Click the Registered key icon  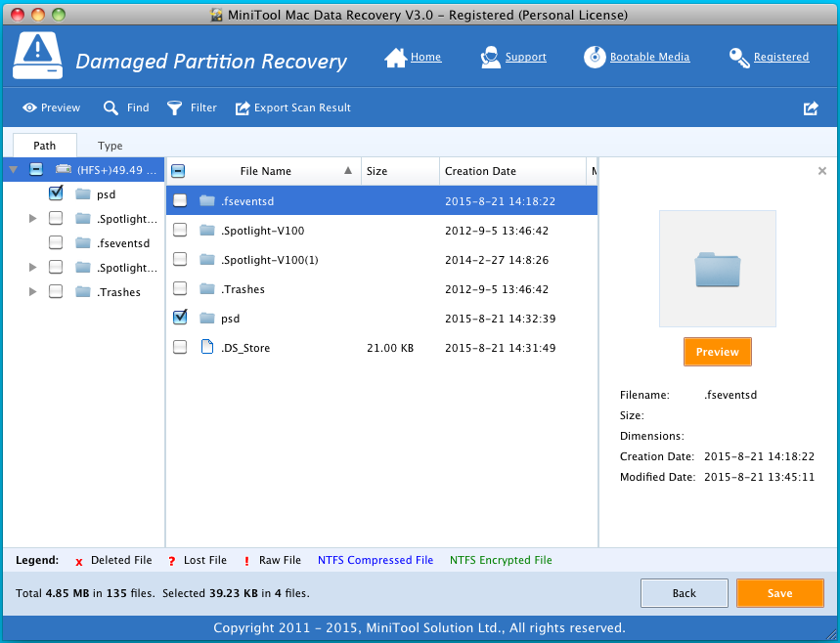click(x=739, y=58)
